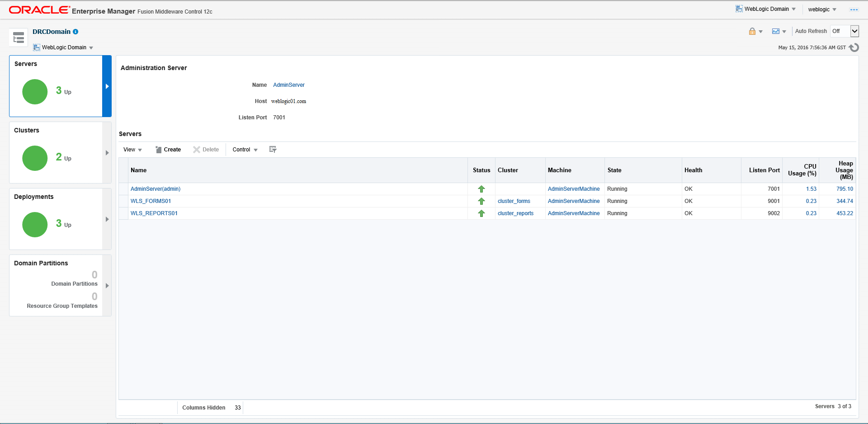Click the Create server button

[x=168, y=150]
